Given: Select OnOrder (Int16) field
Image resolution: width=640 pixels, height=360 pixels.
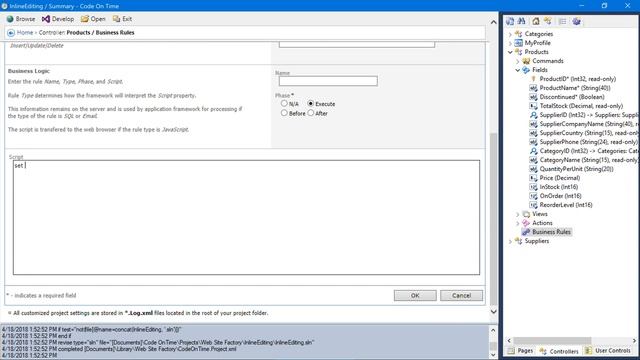Looking at the screenshot, I should [560, 196].
